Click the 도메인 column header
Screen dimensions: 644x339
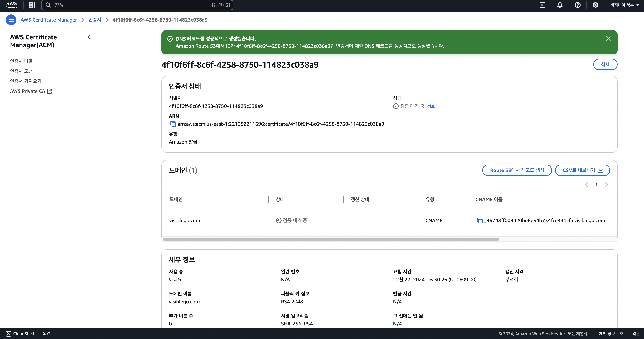(176, 199)
